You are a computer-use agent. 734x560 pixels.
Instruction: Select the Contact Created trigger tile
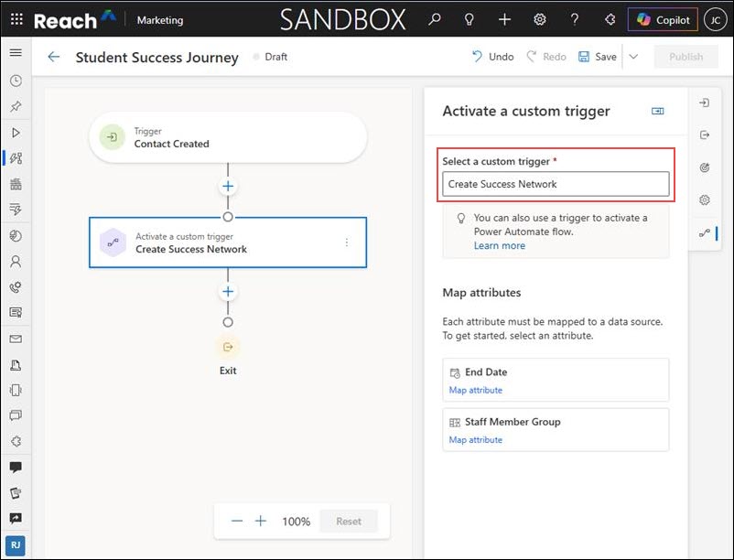[228, 138]
